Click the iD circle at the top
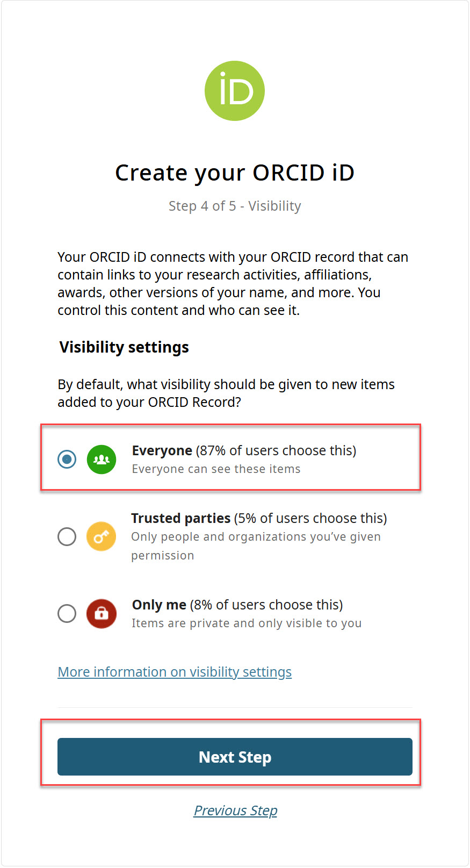This screenshot has width=470, height=868. pos(235,90)
